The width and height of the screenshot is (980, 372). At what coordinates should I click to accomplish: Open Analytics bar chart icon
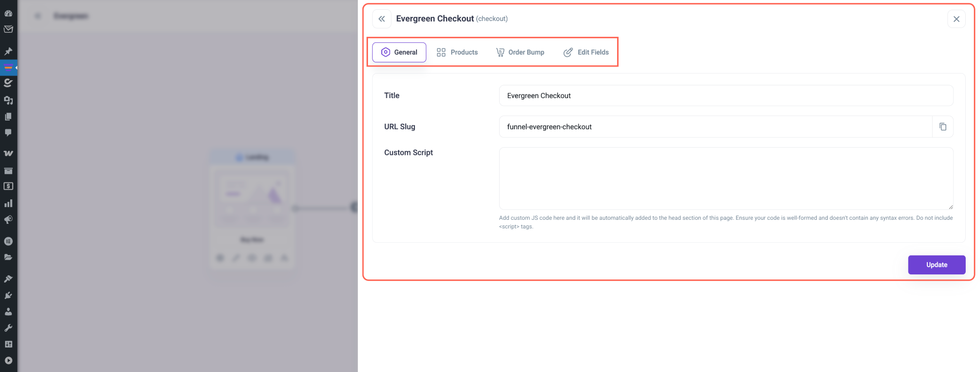8,203
